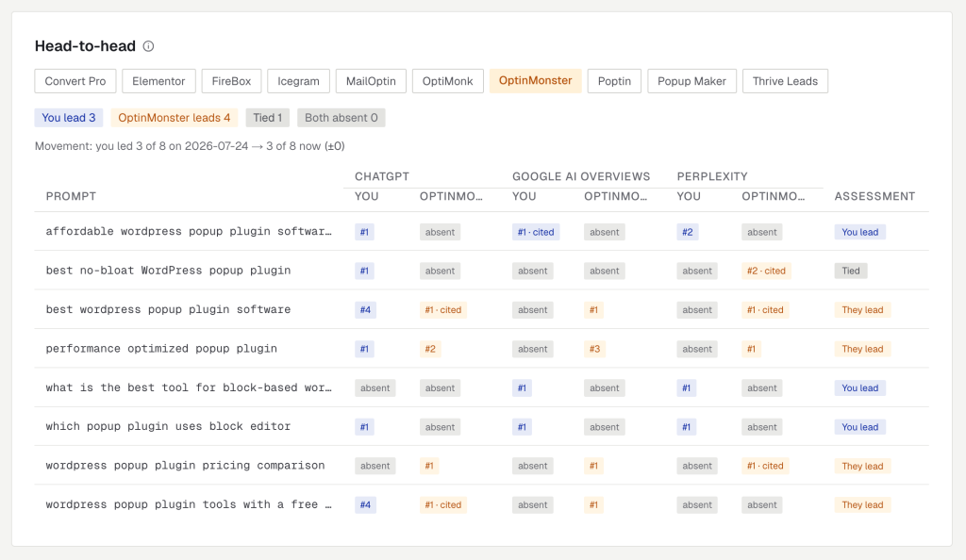Click ChatGPT #2 badge in performance optimized row

430,349
